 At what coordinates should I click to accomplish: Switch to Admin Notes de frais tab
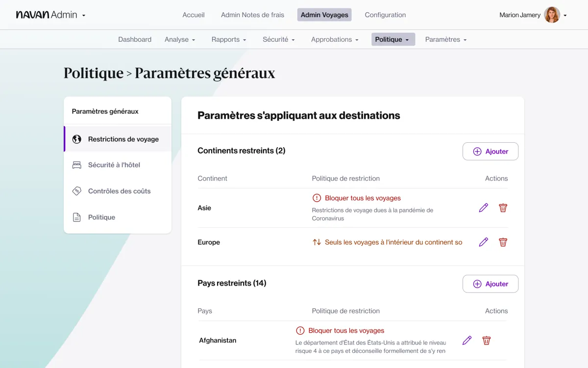252,15
